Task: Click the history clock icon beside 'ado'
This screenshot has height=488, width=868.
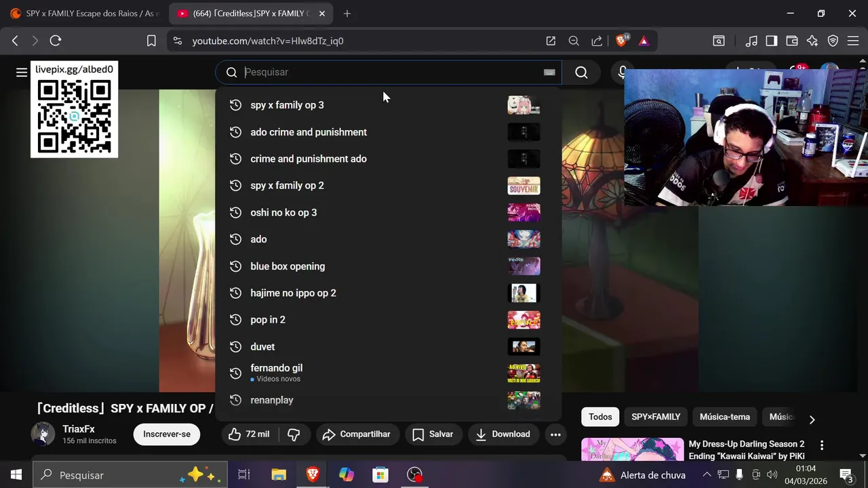Action: [x=235, y=239]
